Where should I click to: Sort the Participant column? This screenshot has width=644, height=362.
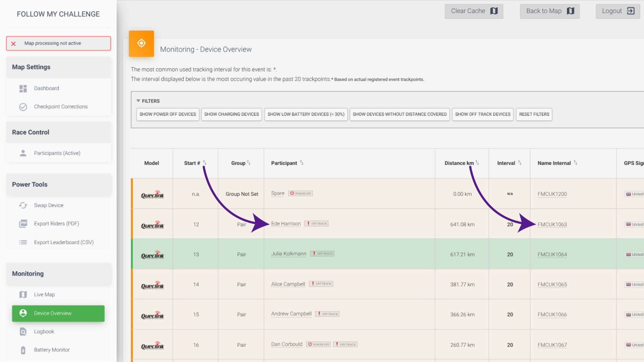coord(302,163)
